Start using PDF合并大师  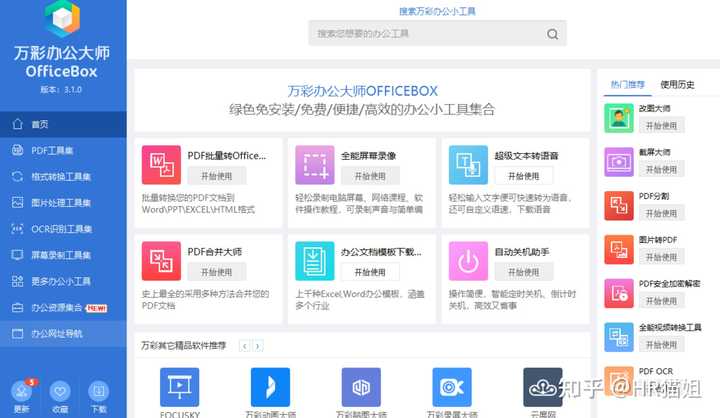[217, 272]
